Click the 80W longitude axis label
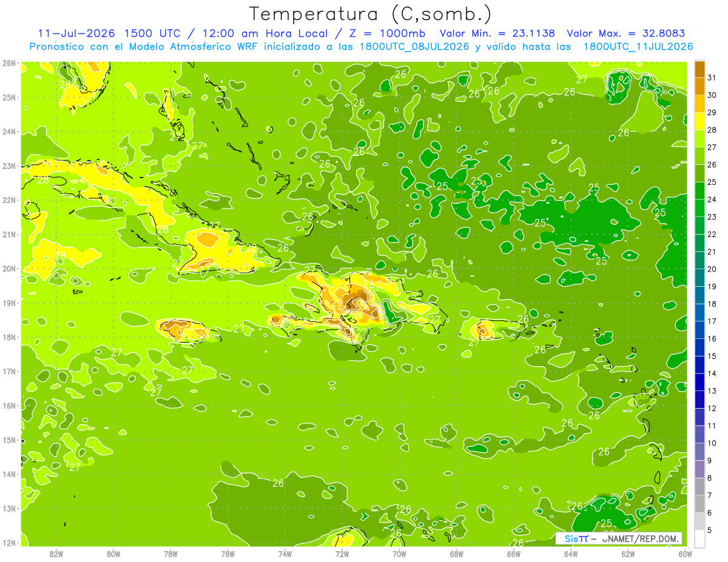 click(x=113, y=553)
